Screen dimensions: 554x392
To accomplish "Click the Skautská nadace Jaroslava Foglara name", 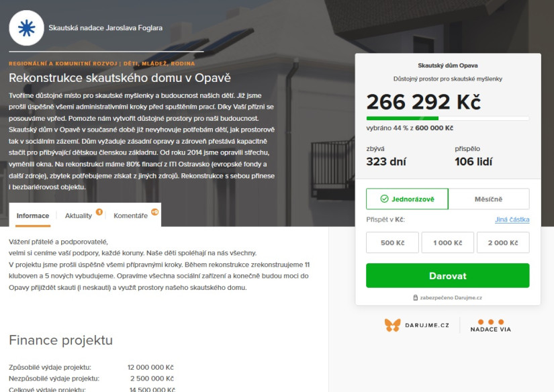I will (x=105, y=28).
